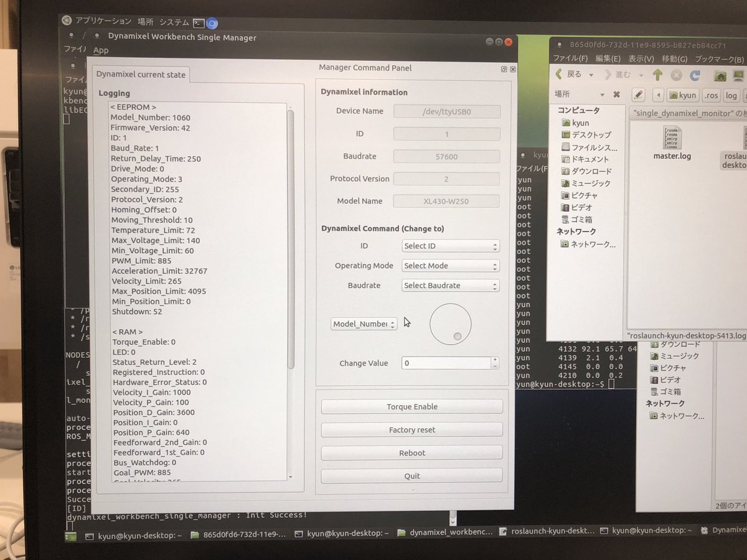Open ゴミ箱 trash in upper sidebar
Viewport: 747px width, 560px height.
[576, 220]
